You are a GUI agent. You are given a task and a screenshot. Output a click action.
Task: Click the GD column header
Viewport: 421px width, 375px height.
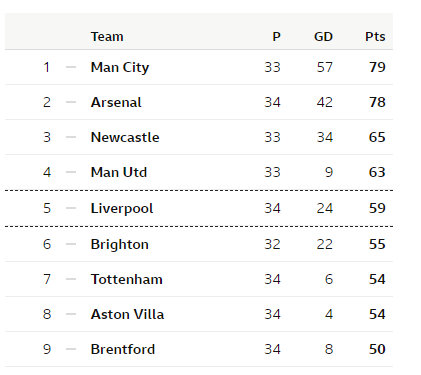(323, 37)
